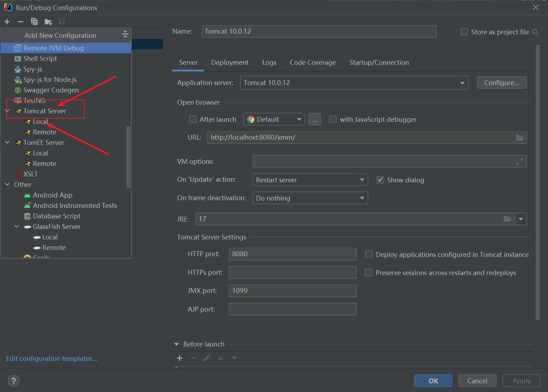Switch to the Deployment tab
Image resolution: width=548 pixels, height=392 pixels.
click(230, 63)
